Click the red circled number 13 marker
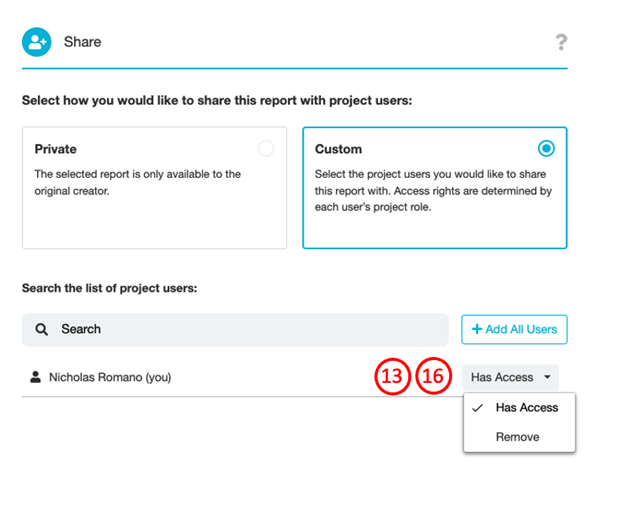Screen dimensions: 622x507 point(393,377)
